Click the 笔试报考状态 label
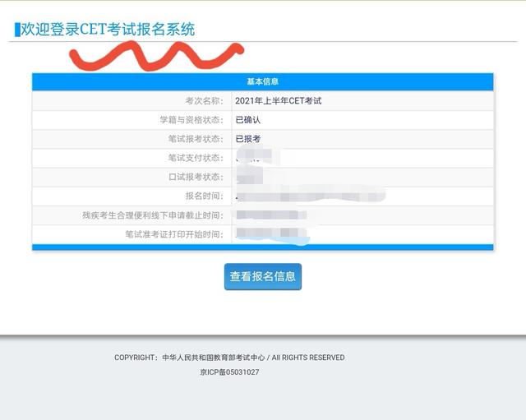 (195, 139)
